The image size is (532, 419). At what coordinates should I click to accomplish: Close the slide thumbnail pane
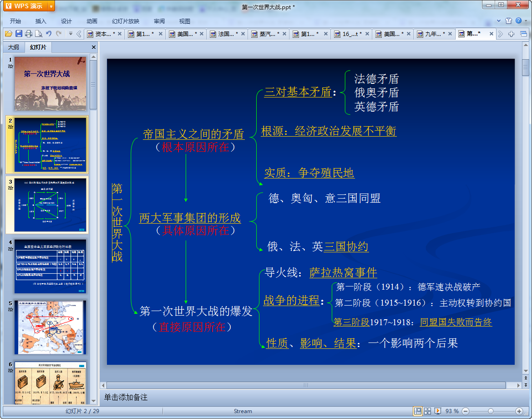[x=94, y=47]
